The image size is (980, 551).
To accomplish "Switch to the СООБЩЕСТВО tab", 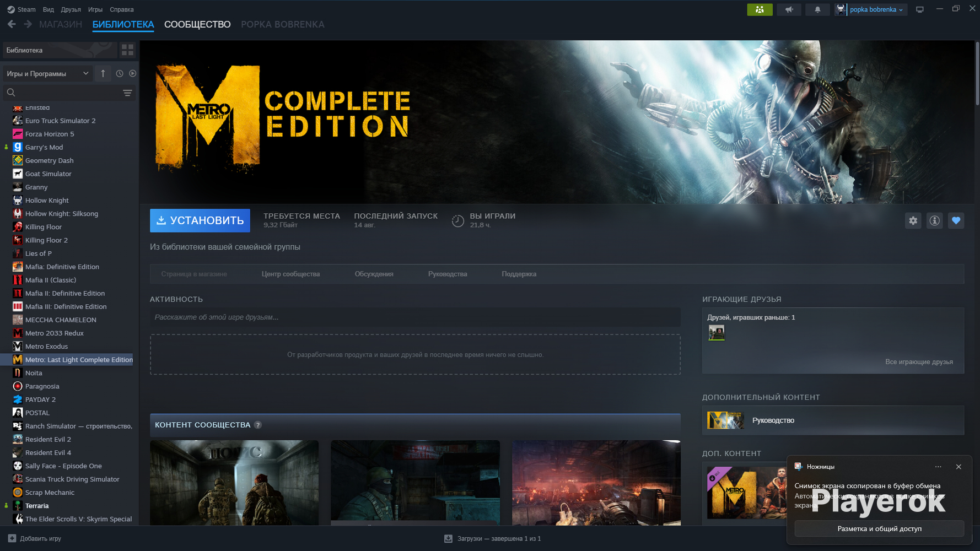I will [197, 24].
